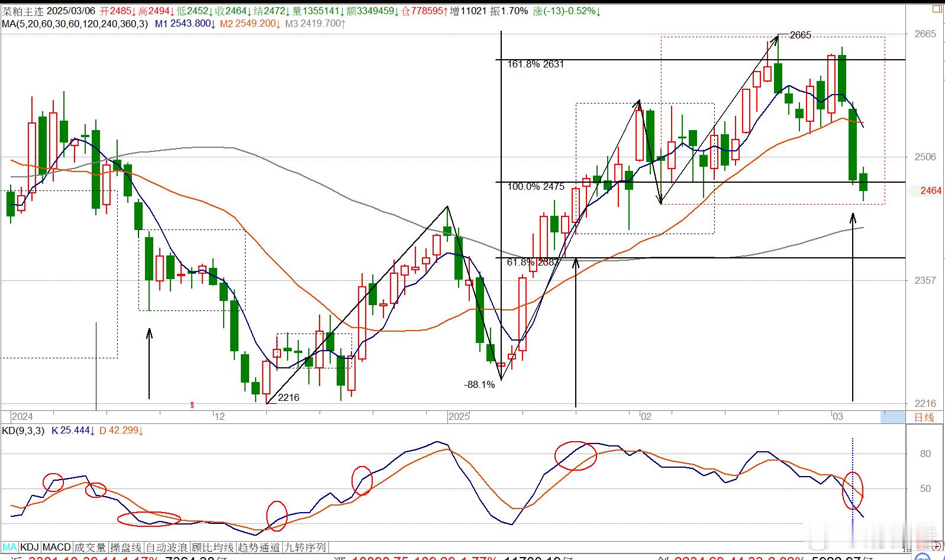Click the 振1.70% amplitude value
Viewport: 945px width, 560px height.
click(x=509, y=11)
